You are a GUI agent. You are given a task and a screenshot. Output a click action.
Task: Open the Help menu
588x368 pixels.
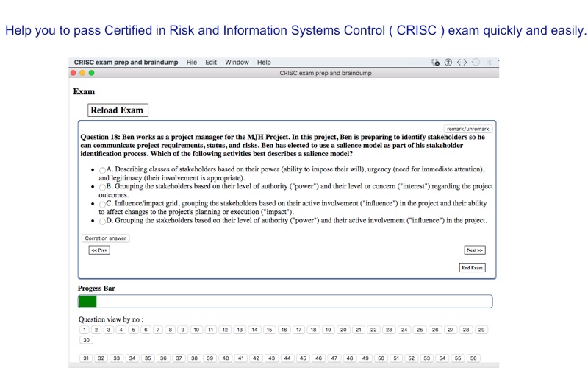point(264,63)
